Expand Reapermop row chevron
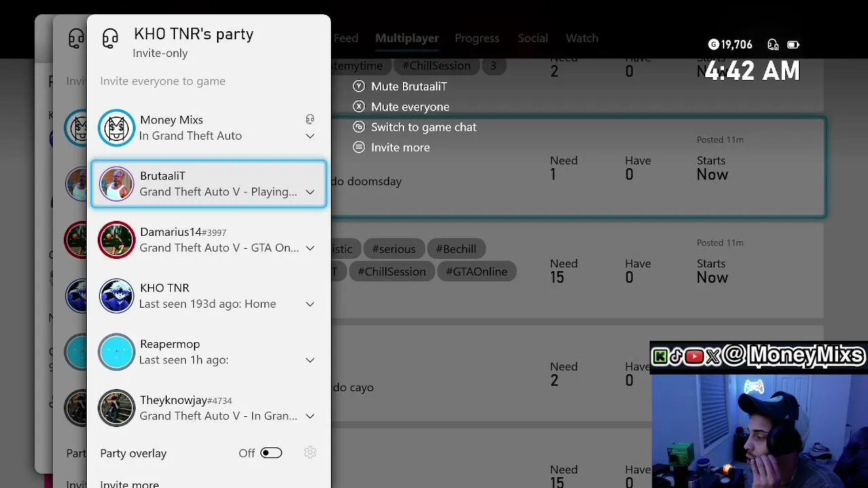The width and height of the screenshot is (868, 488). pyautogui.click(x=310, y=360)
